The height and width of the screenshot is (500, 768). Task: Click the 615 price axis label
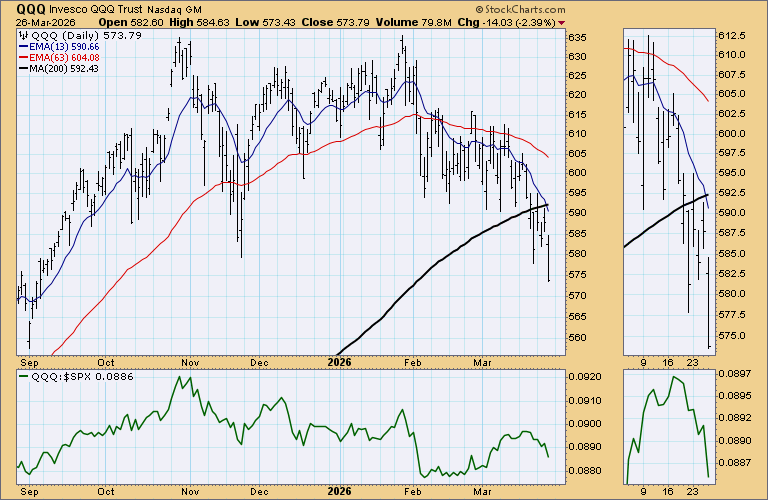point(577,114)
